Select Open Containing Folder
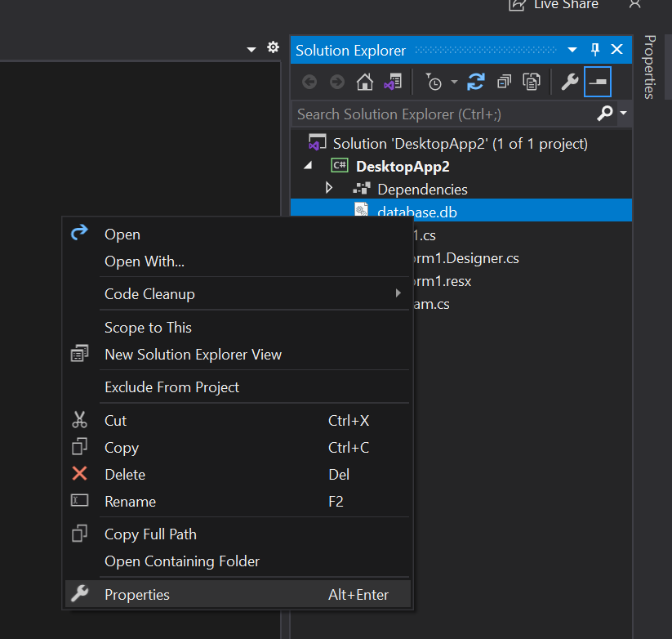Screen dimensions: 672x639 pos(238,561)
